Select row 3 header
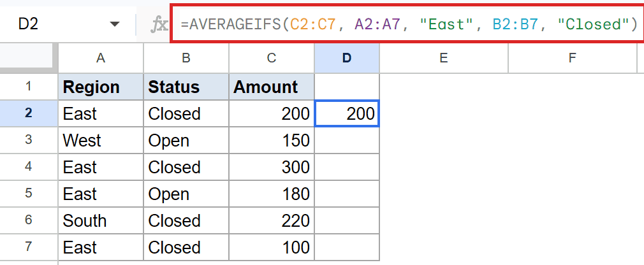Screen dimensions: 644x265 click(x=28, y=140)
